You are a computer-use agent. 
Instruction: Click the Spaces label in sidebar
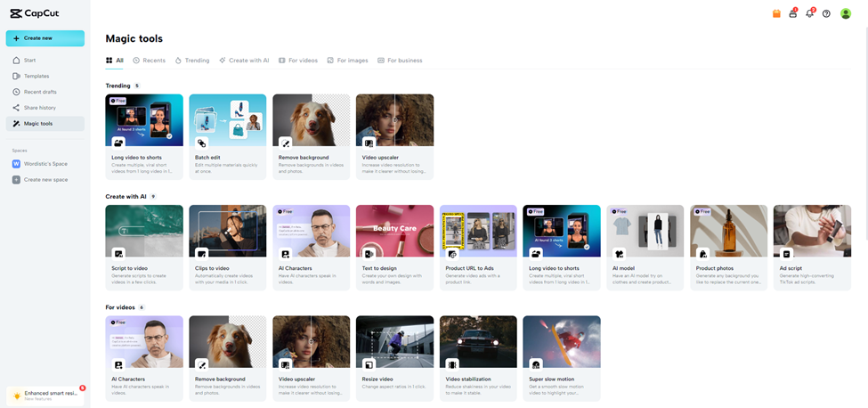[20, 151]
